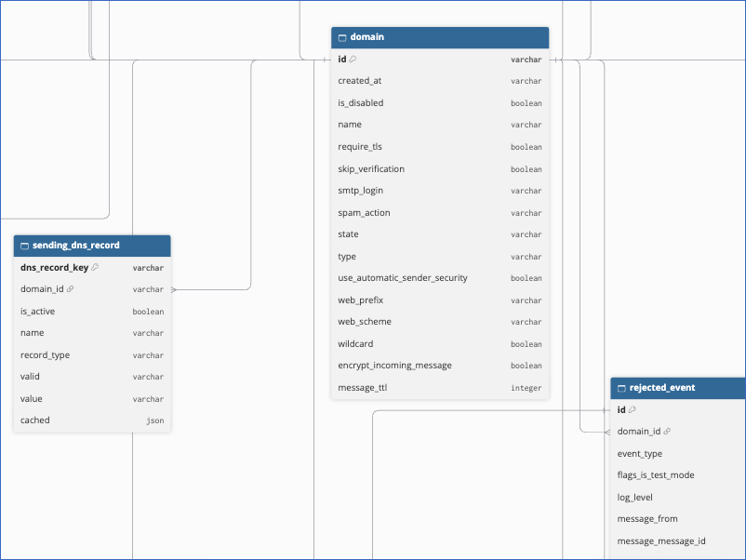Select the name field in sending_dns_record table

pyautogui.click(x=92, y=333)
